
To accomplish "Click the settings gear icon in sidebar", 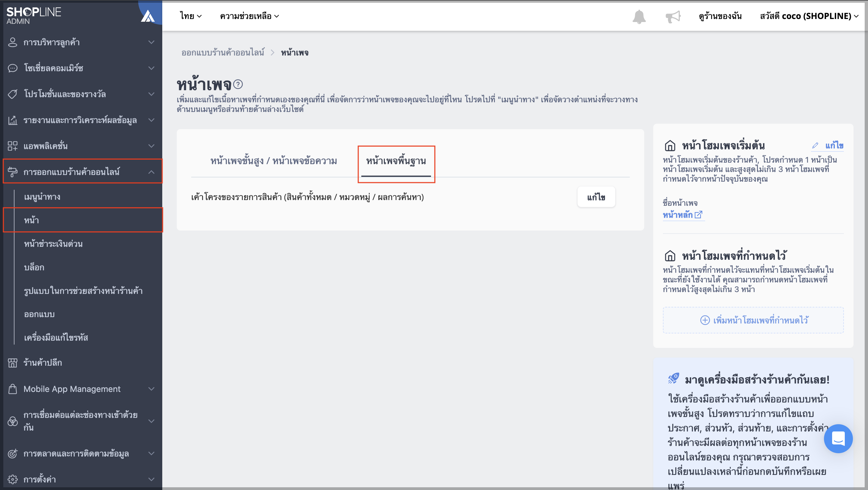I will (12, 479).
